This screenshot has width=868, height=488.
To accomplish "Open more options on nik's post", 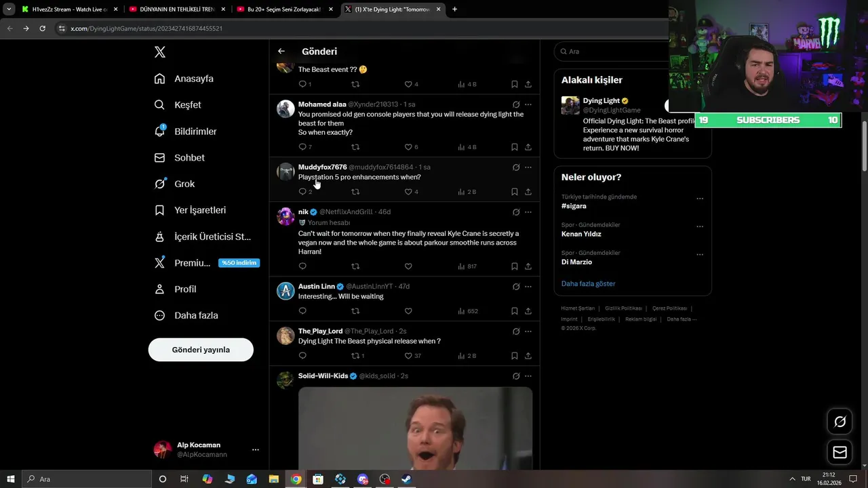I will [528, 212].
